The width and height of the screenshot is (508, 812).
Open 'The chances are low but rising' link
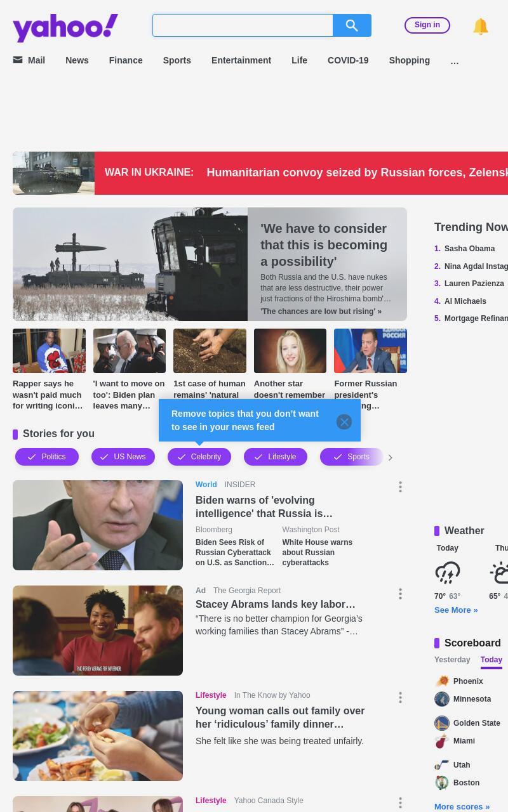(321, 311)
